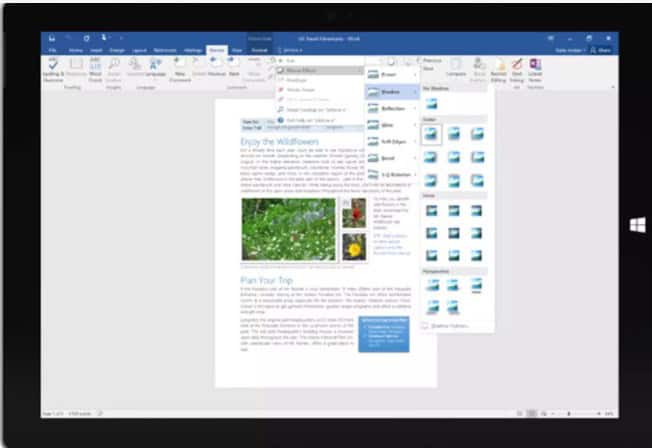
Task: Click the Save icon in the title bar
Action: point(52,38)
